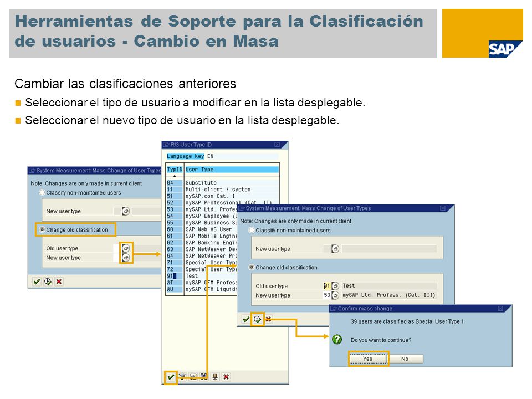Click Yes in Confirm mass change dialog
The image size is (532, 399).
[x=368, y=359]
